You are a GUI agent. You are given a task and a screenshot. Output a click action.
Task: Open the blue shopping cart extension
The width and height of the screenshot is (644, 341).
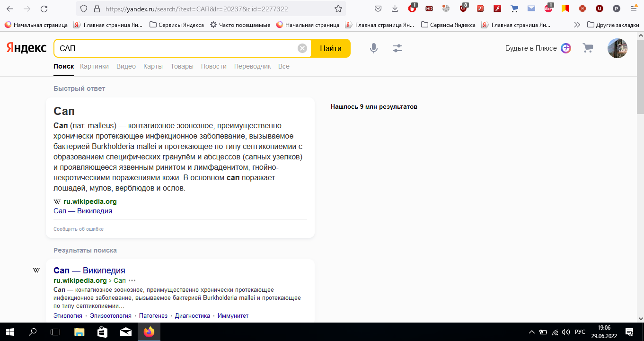click(x=514, y=9)
